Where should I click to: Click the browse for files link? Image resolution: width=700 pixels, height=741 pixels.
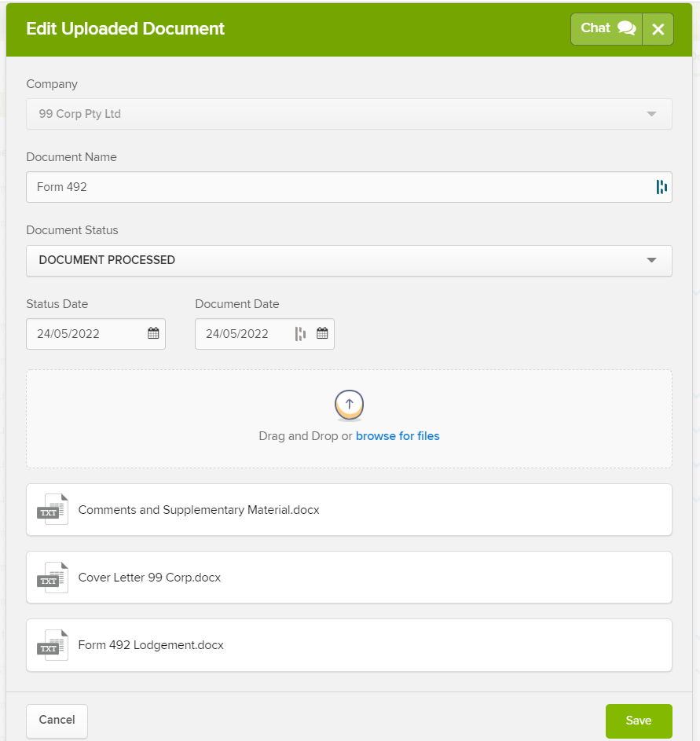pos(398,436)
